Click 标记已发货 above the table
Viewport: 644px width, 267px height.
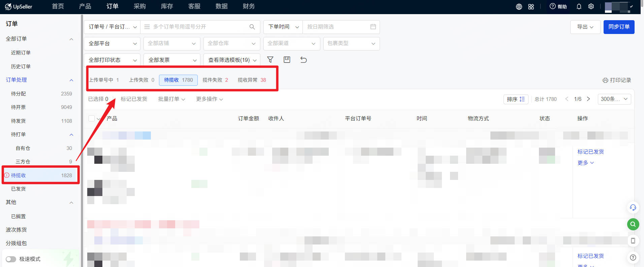pos(134,99)
